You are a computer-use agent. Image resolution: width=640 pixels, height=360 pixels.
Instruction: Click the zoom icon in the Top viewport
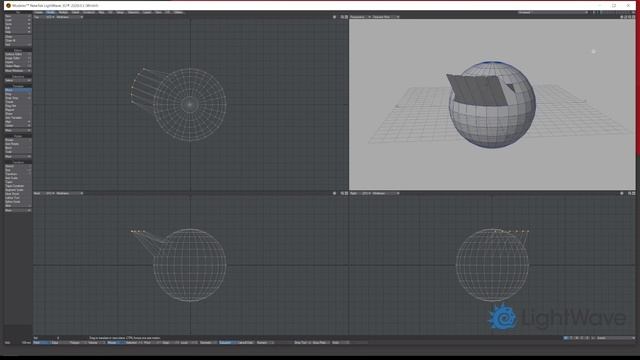coord(342,17)
